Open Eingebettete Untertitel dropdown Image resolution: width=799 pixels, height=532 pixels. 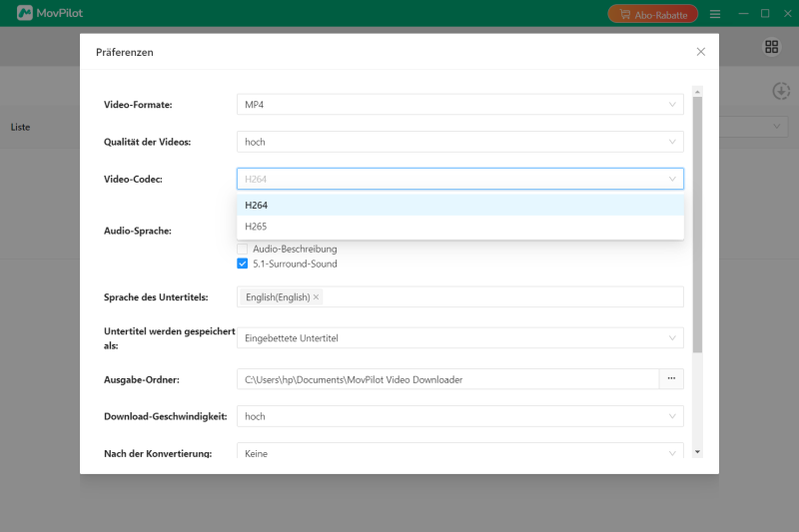[x=460, y=338]
